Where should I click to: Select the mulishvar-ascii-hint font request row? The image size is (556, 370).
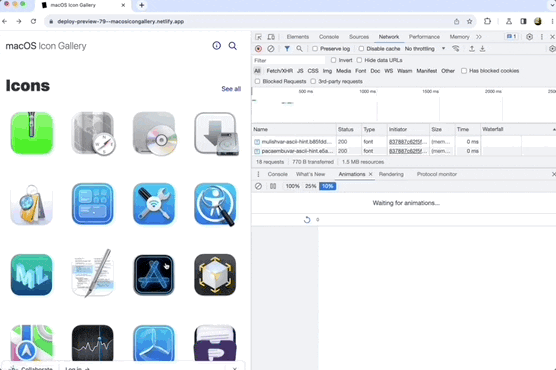coord(404,142)
